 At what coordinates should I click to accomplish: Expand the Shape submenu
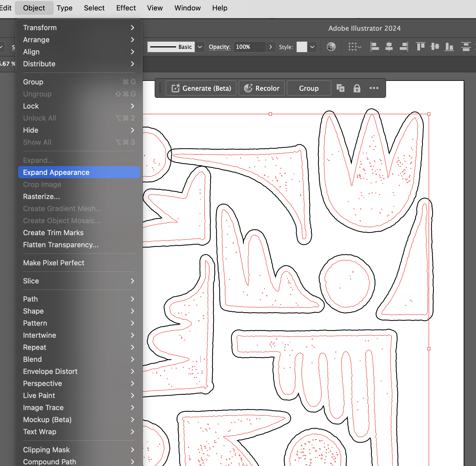[79, 311]
